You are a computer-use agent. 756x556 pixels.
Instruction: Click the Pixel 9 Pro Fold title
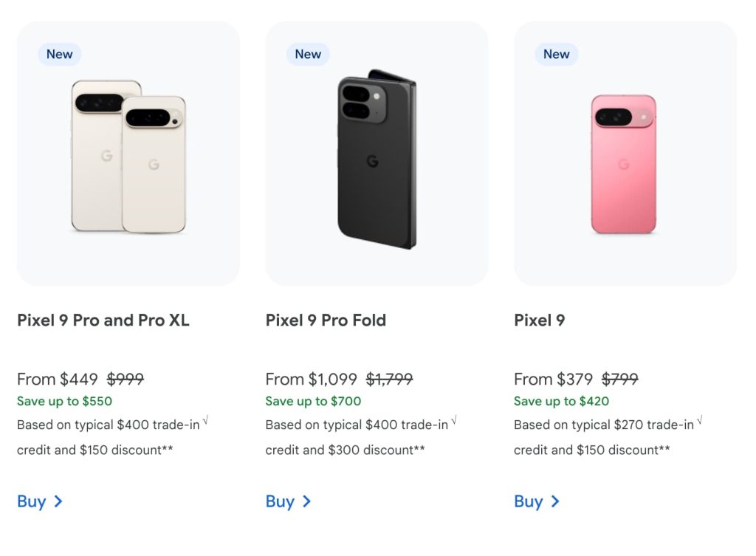(x=326, y=320)
